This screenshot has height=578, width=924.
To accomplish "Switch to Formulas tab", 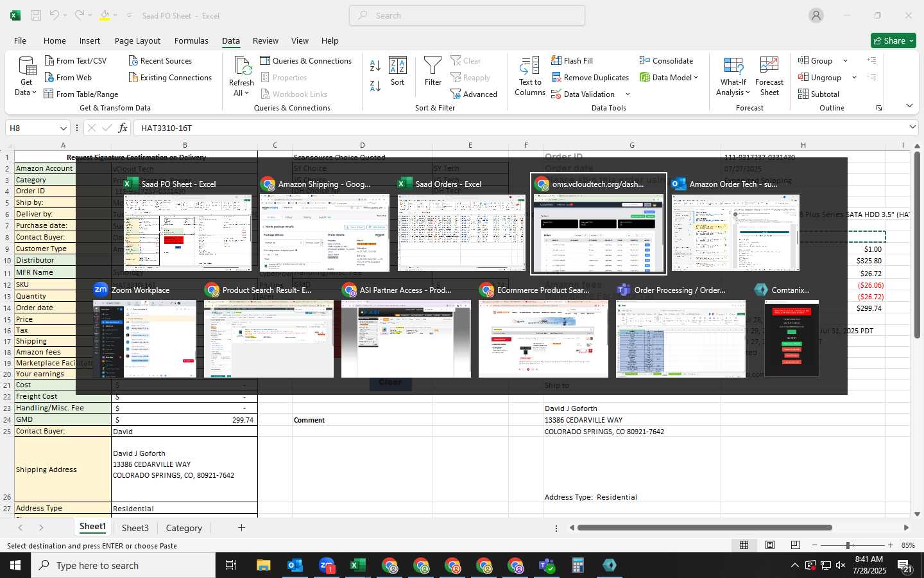I will pyautogui.click(x=191, y=40).
